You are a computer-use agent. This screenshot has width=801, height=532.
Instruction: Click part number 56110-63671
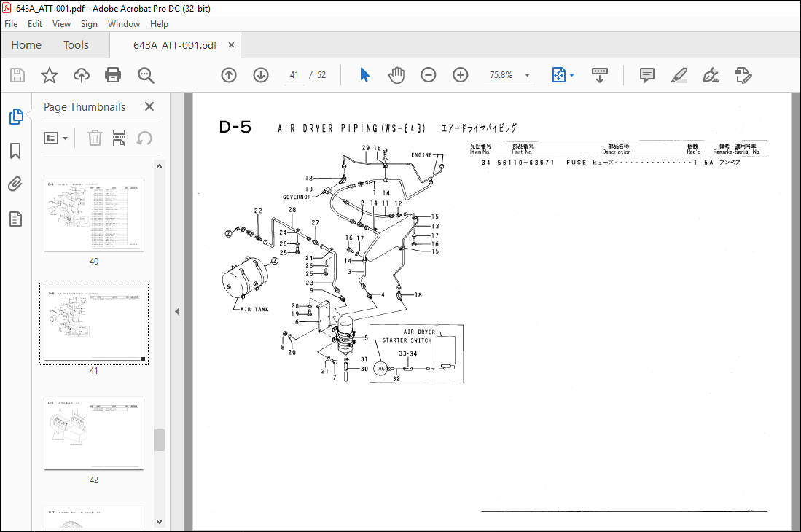pos(525,163)
